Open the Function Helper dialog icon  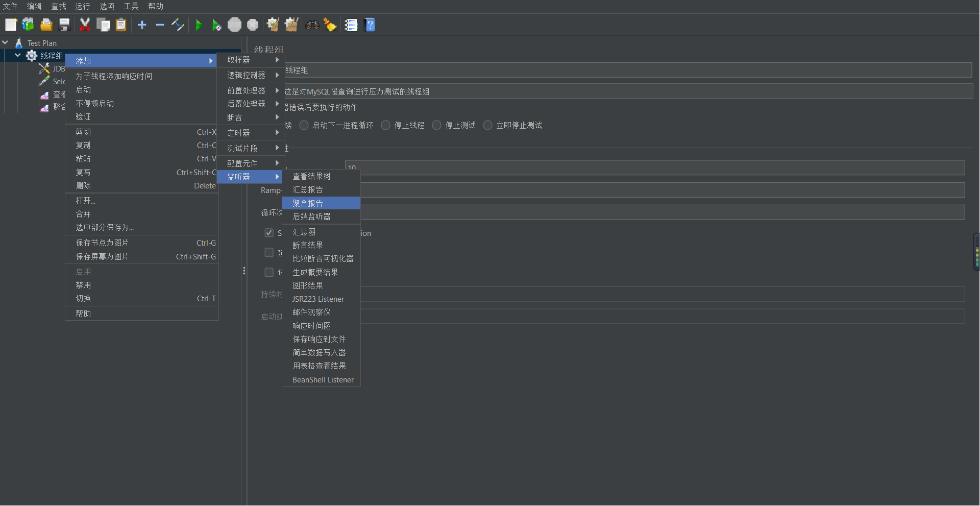tap(351, 25)
